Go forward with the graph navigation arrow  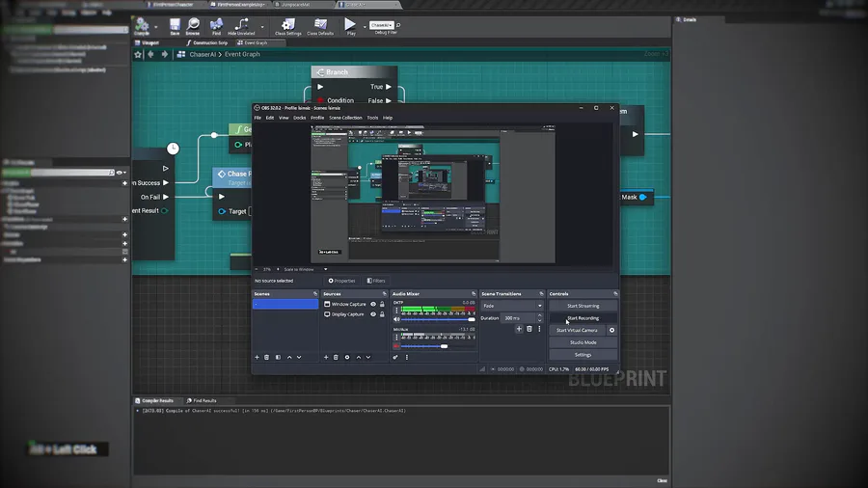[164, 54]
